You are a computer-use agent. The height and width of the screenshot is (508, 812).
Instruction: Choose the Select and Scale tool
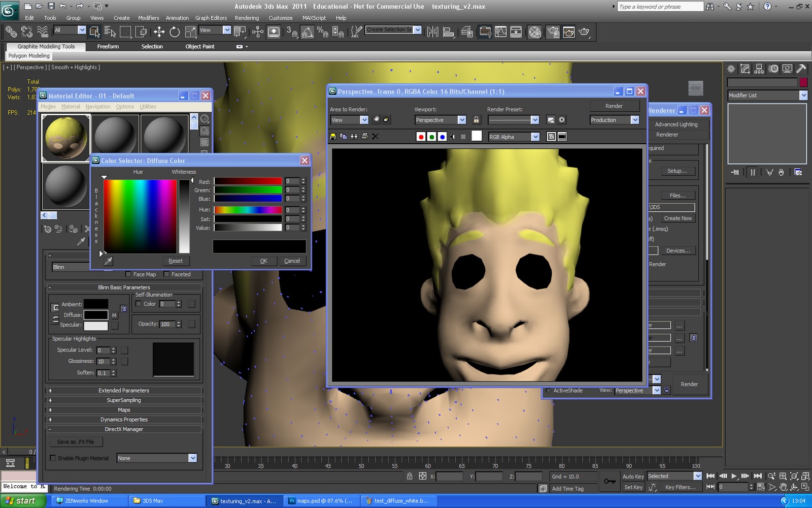(x=190, y=32)
